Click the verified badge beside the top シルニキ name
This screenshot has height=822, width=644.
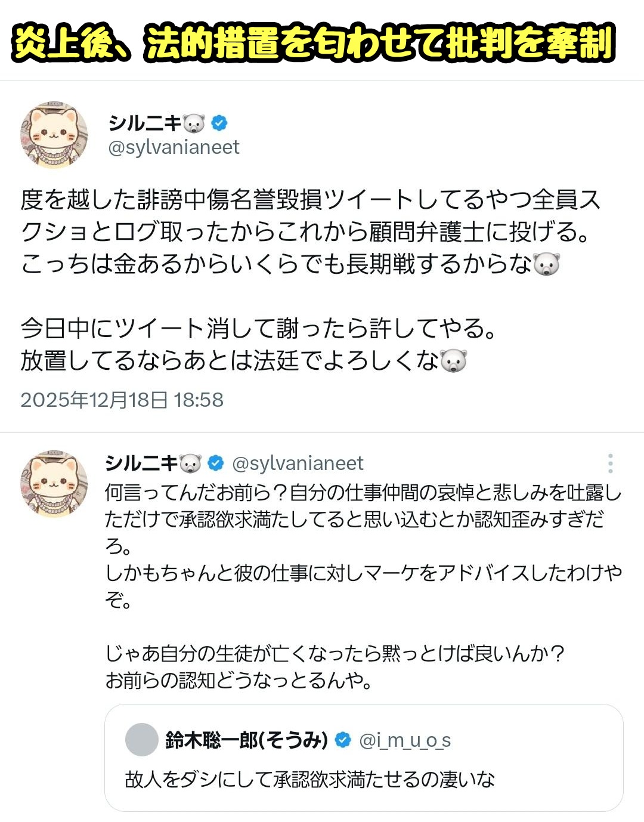click(220, 123)
